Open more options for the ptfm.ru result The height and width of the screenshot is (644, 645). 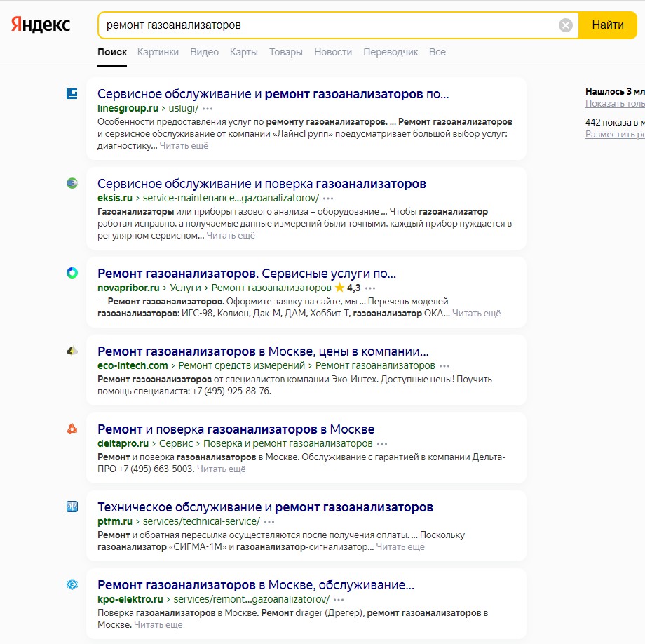tap(269, 522)
